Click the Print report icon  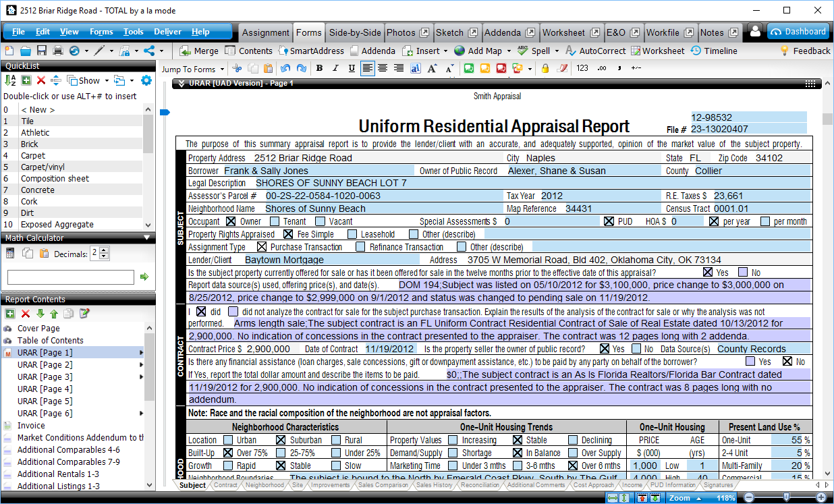click(58, 51)
